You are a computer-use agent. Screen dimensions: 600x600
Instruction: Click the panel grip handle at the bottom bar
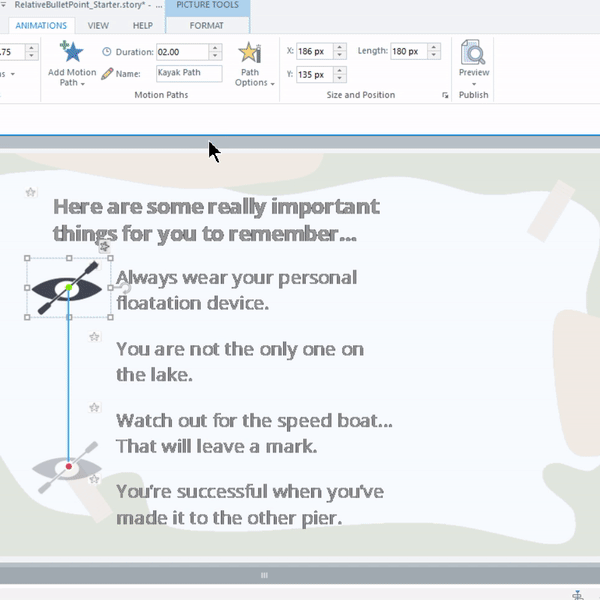(264, 575)
